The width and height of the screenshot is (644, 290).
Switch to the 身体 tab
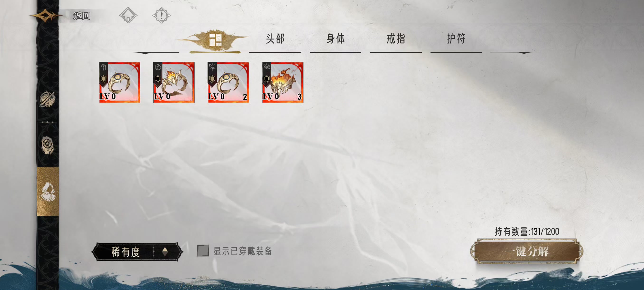pos(336,39)
